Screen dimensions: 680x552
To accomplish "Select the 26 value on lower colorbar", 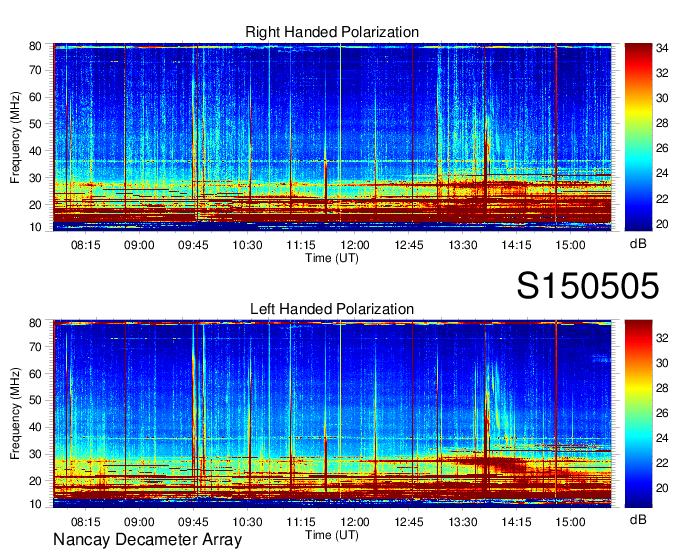I will tap(662, 413).
